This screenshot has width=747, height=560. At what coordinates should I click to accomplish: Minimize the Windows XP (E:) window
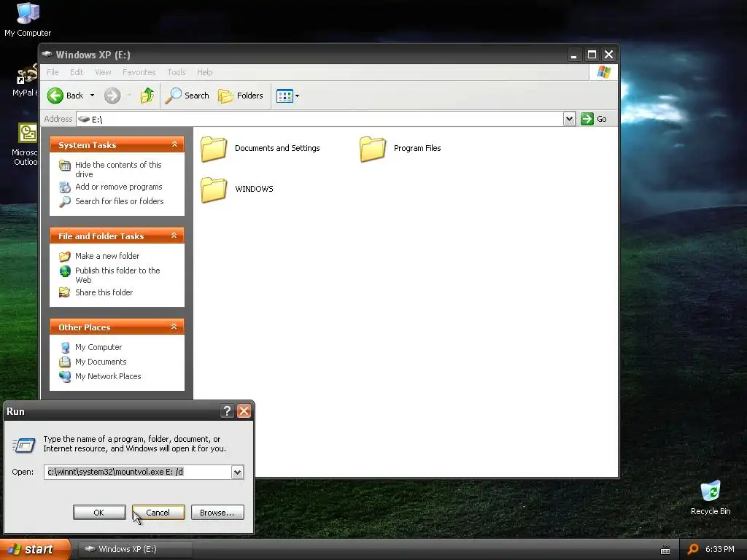point(574,55)
